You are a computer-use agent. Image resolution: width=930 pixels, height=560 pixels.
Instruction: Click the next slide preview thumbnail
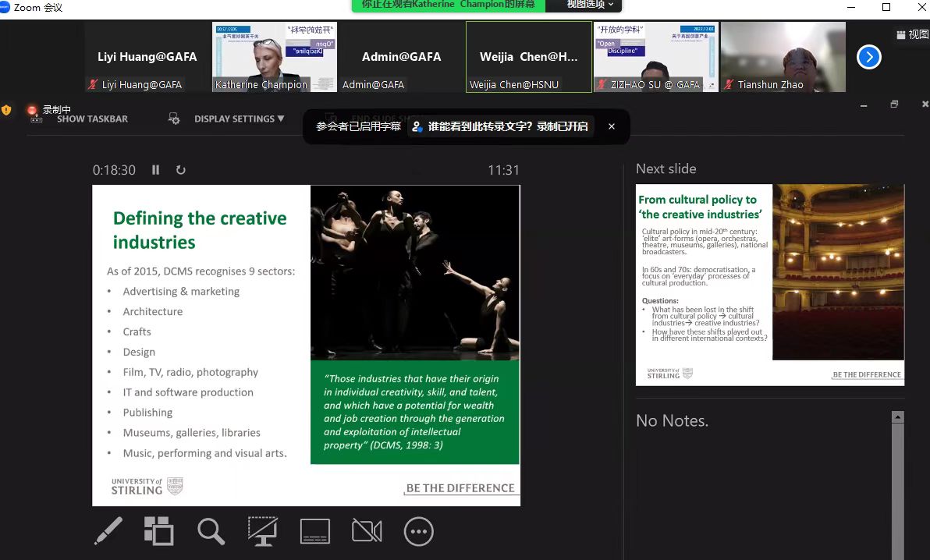770,284
